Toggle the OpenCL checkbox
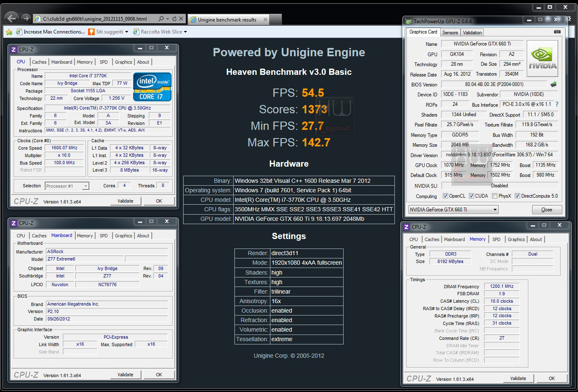This screenshot has height=392, width=578. pos(445,196)
